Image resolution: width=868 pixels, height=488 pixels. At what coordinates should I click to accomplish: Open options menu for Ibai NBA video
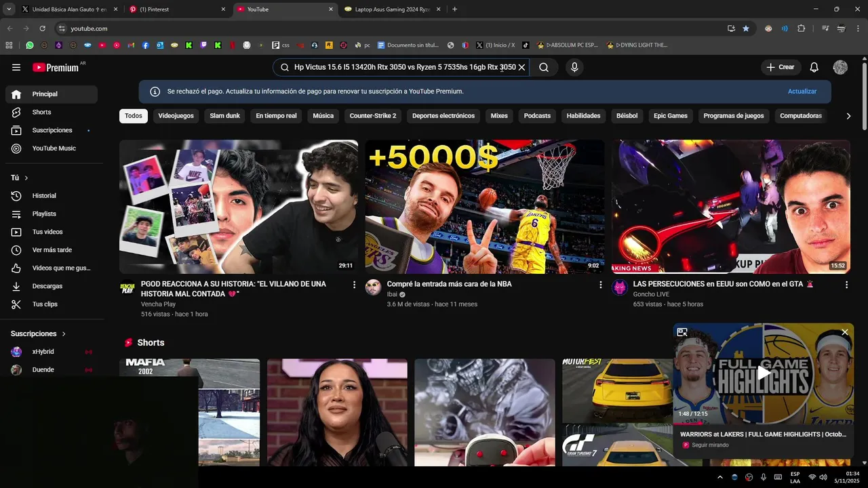[x=600, y=285]
